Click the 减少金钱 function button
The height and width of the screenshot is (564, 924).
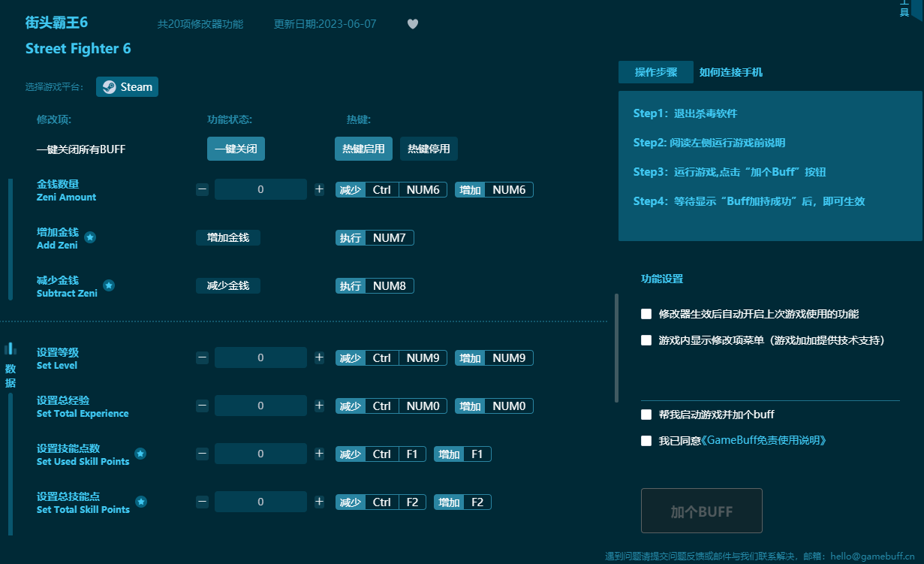[228, 285]
